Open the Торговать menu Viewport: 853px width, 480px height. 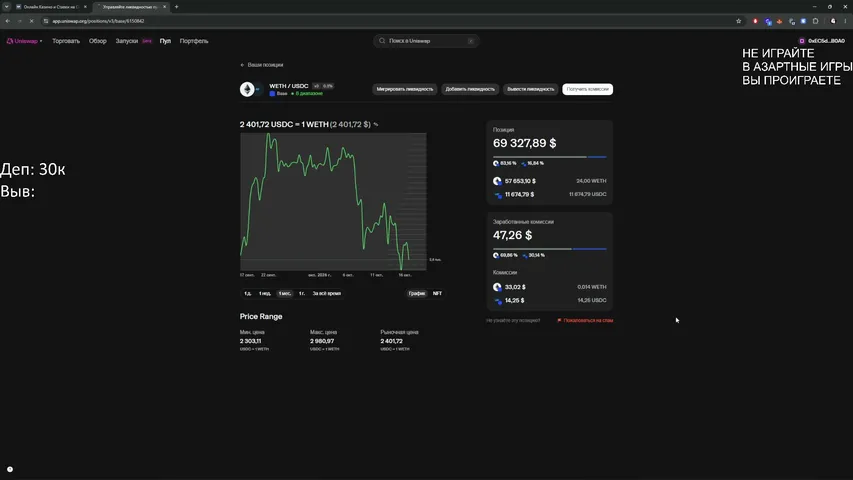coord(66,41)
